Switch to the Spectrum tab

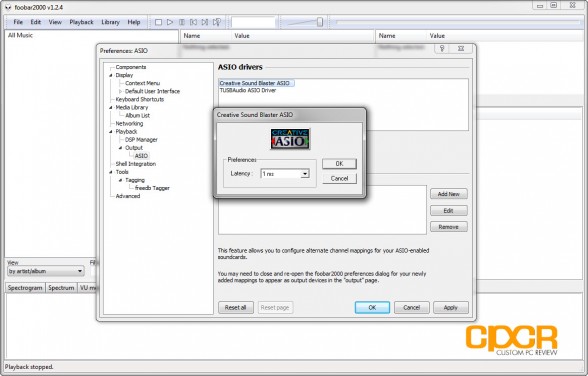coord(61,288)
